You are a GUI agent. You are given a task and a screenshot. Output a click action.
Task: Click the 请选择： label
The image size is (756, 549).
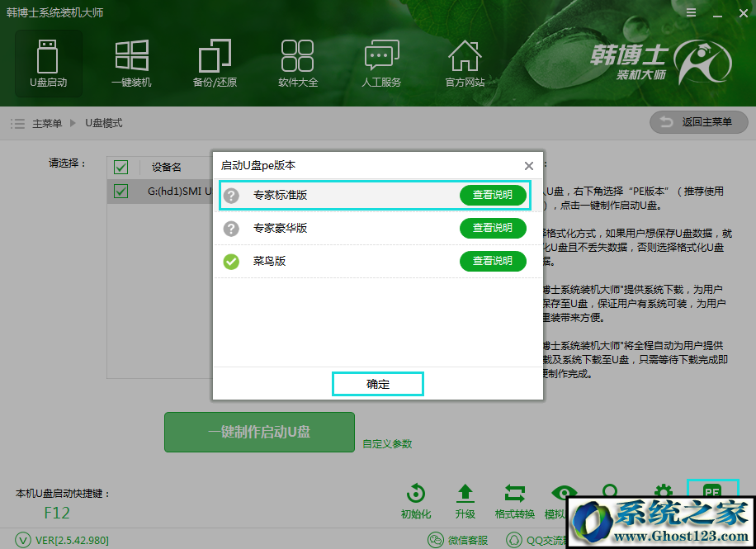[68, 163]
